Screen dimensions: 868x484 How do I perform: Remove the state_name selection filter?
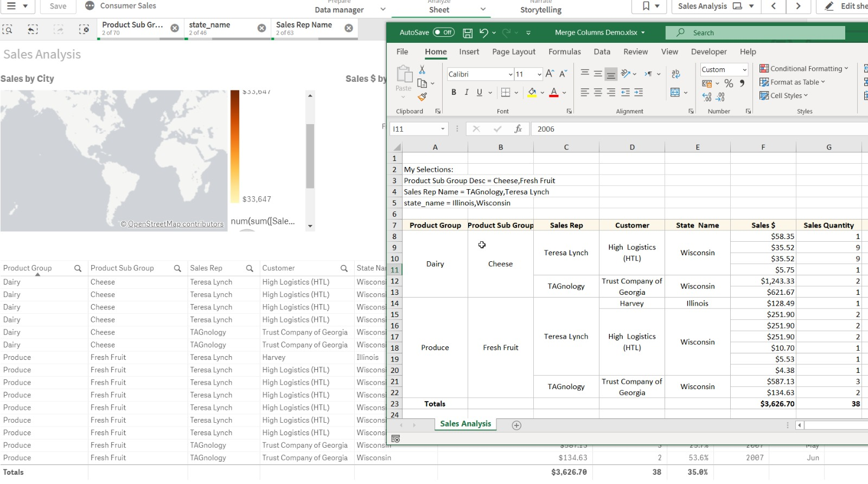coord(261,28)
